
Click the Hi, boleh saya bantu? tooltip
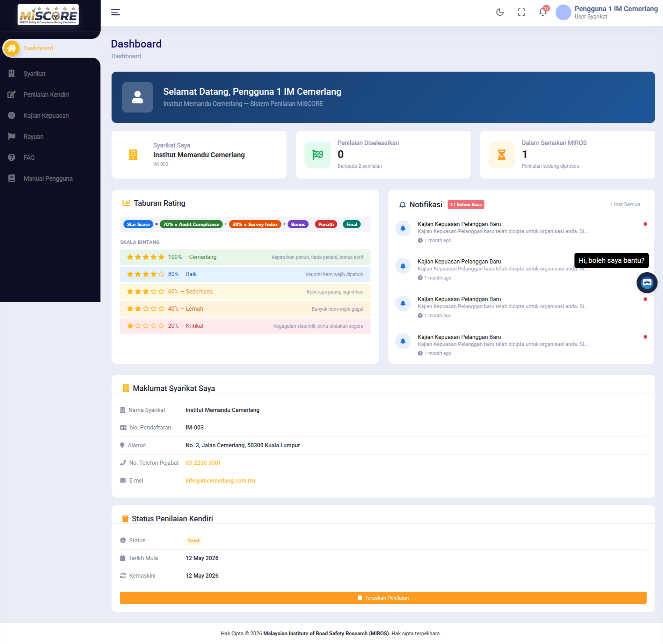tap(612, 260)
